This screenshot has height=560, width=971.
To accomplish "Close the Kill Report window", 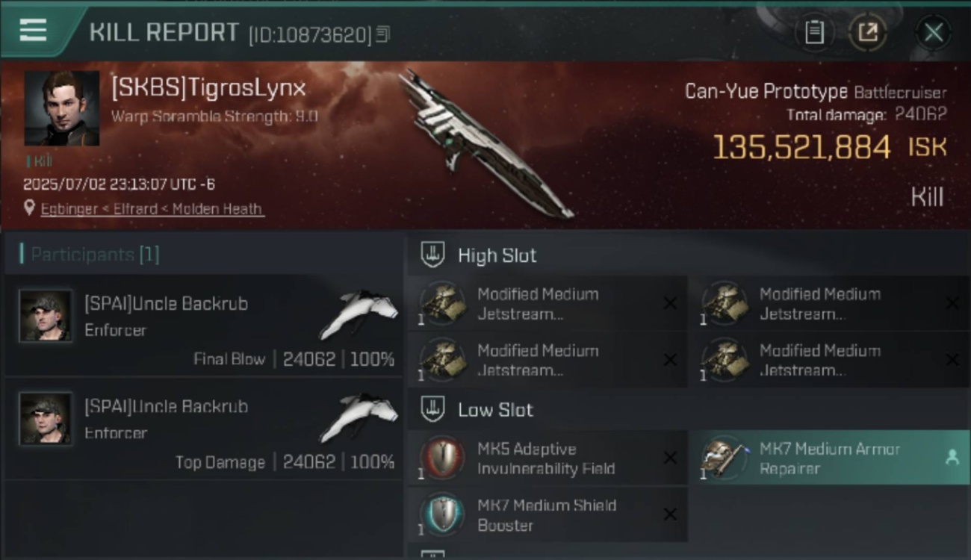I will [x=933, y=32].
